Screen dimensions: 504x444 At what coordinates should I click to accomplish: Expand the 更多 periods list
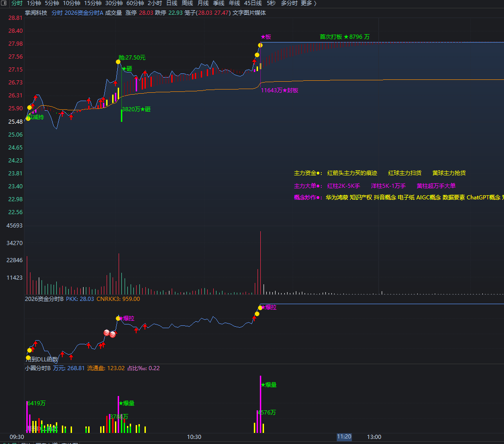point(309,3)
